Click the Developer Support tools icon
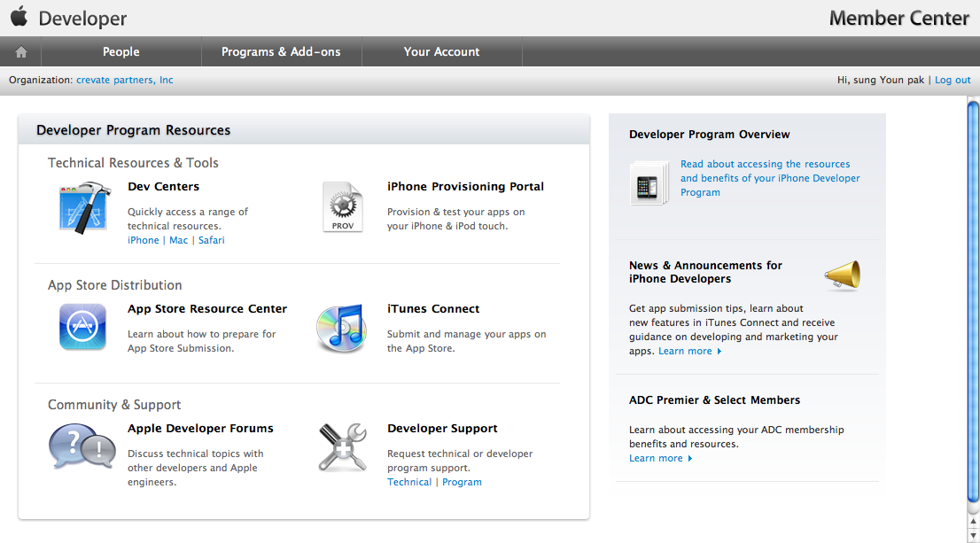The height and width of the screenshot is (543, 980). 343,446
